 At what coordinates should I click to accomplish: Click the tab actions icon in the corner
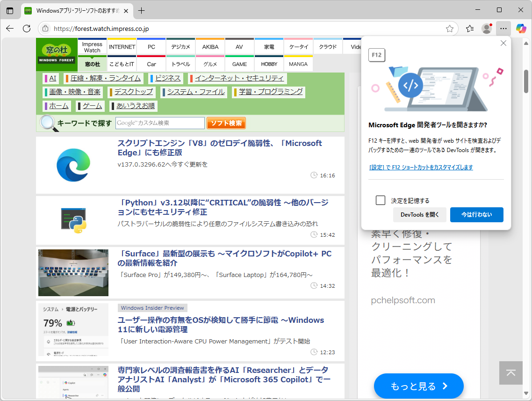[10, 10]
